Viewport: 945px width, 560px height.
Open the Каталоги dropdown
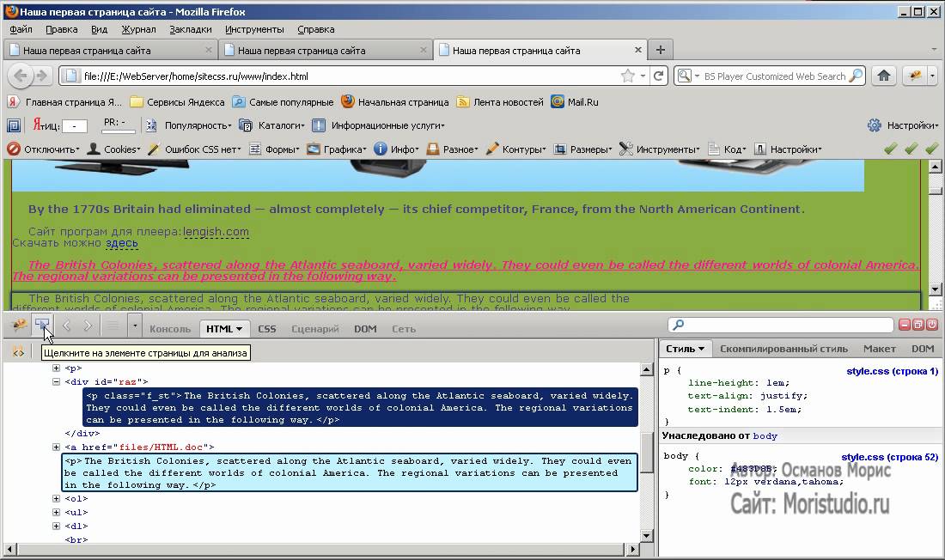[271, 125]
